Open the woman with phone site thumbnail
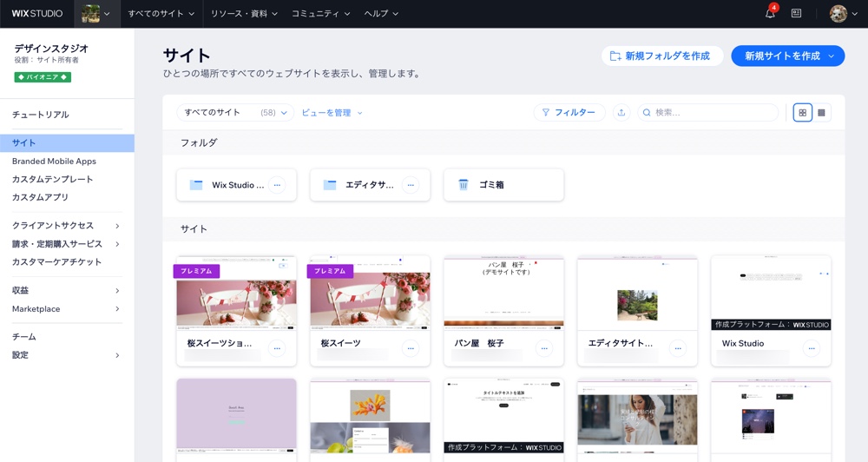 (x=638, y=416)
